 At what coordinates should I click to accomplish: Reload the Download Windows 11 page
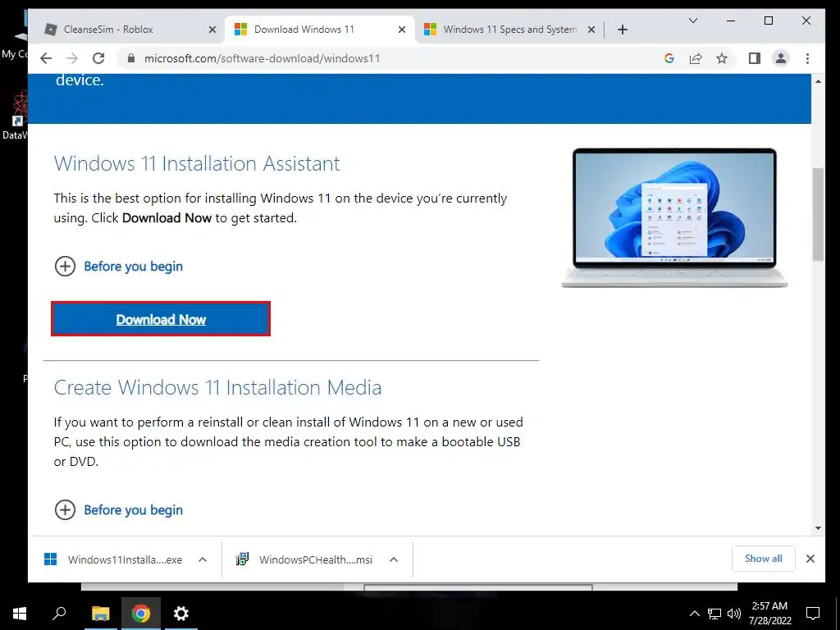98,58
